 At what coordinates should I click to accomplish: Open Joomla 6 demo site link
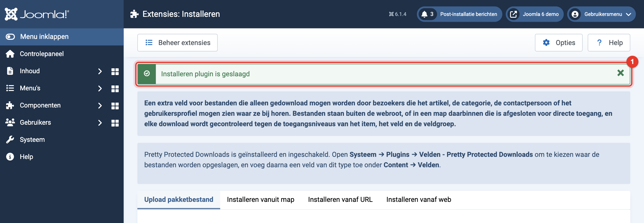(535, 14)
